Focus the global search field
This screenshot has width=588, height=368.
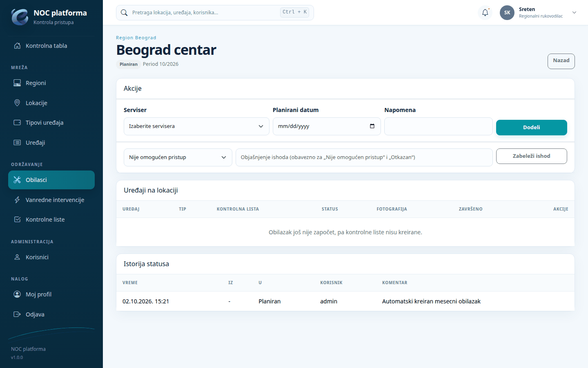click(x=215, y=13)
